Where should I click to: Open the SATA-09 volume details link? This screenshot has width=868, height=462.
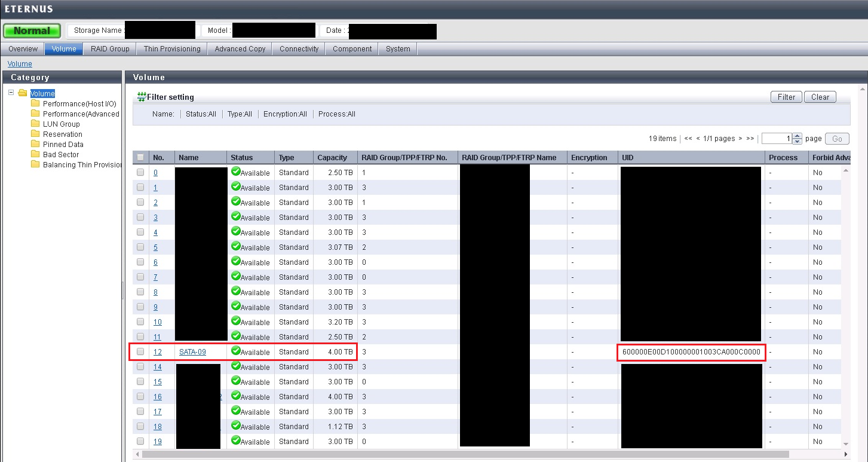click(192, 351)
